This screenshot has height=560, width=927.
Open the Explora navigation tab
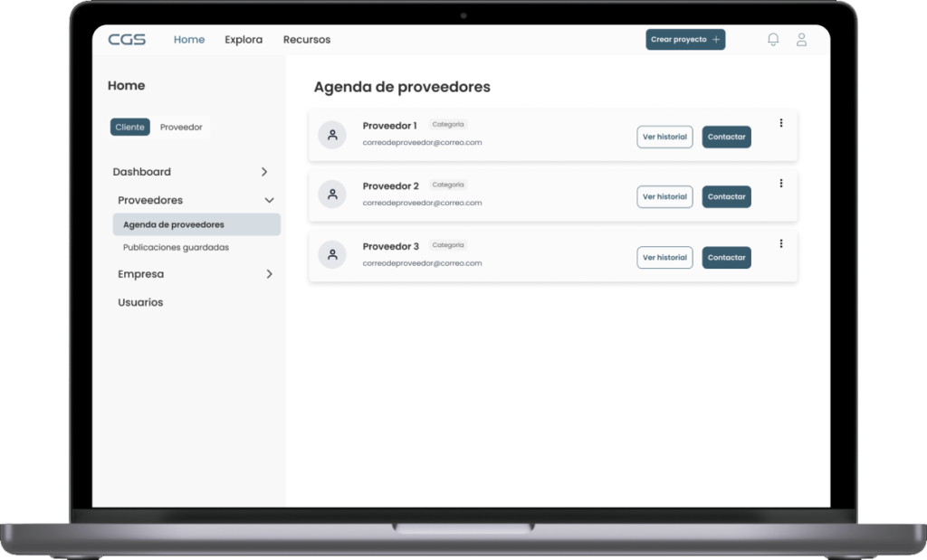[x=244, y=40]
